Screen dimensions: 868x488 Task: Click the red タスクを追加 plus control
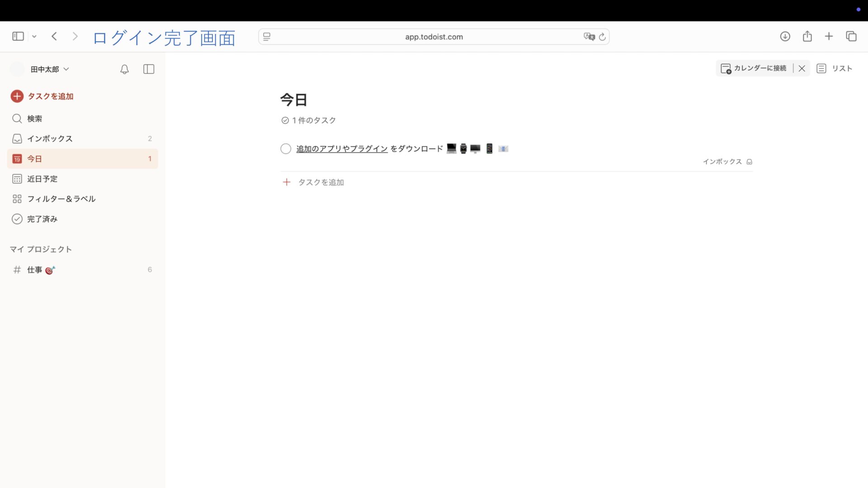coord(17,96)
